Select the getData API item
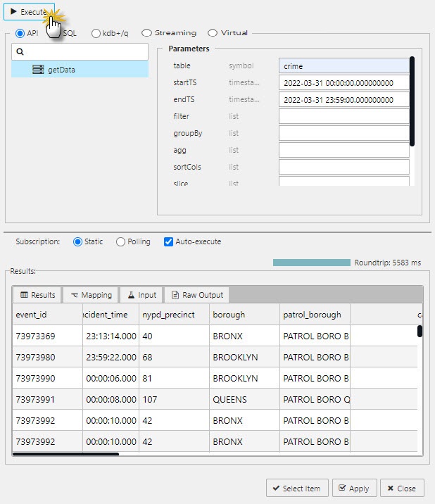This screenshot has width=435, height=504. [x=61, y=70]
